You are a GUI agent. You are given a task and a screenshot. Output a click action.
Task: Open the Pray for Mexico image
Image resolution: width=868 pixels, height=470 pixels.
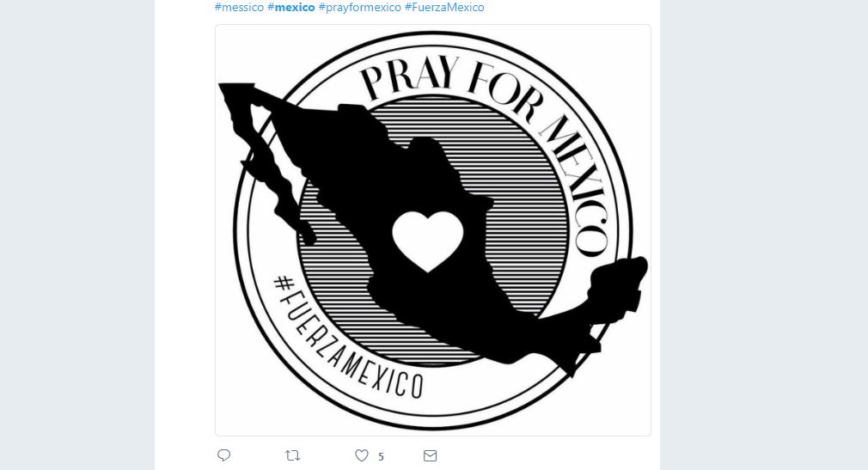pyautogui.click(x=433, y=230)
